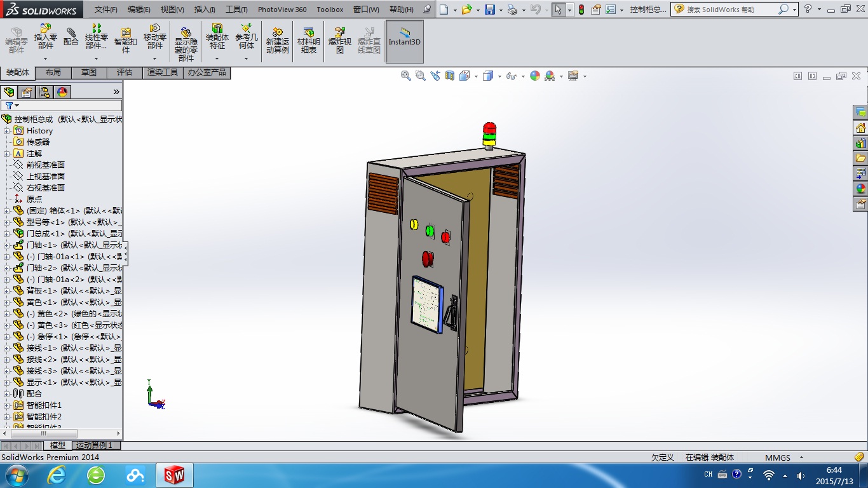The width and height of the screenshot is (868, 488).
Task: Expand the 配合 mates folder node
Action: click(x=7, y=394)
